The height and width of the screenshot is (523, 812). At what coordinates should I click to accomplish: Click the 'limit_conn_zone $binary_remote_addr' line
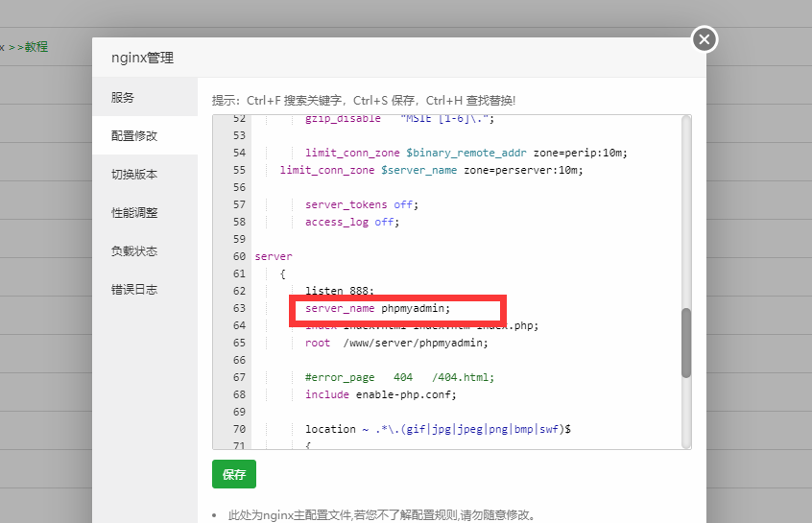point(466,153)
